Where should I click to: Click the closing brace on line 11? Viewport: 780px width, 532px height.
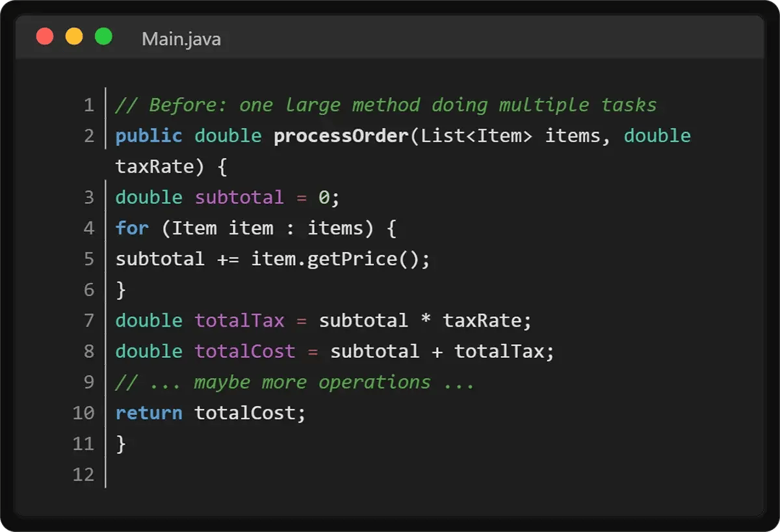(121, 444)
